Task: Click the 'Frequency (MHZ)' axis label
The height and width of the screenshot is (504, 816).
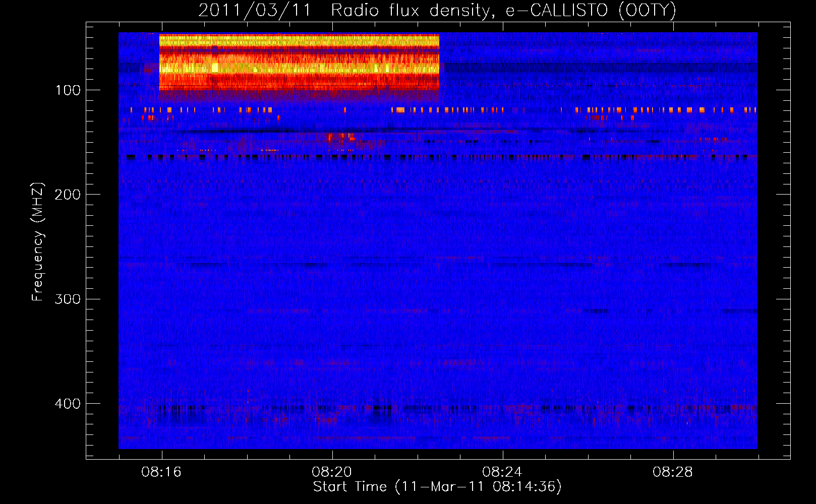Action: pos(38,242)
